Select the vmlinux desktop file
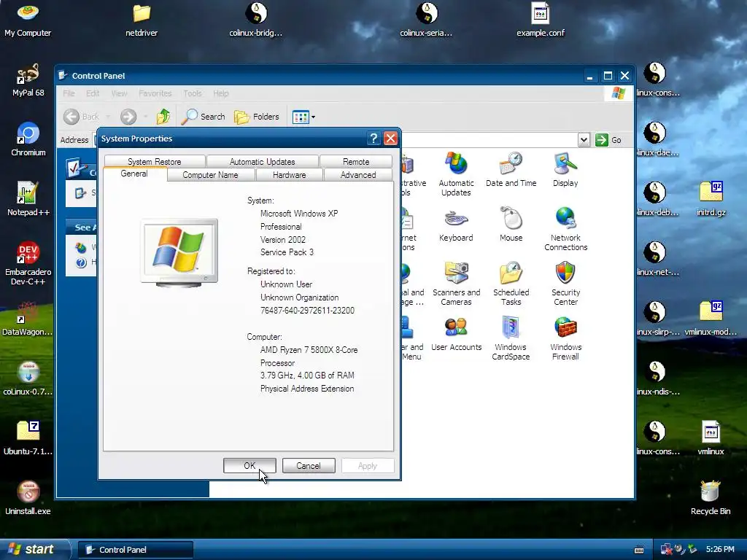This screenshot has width=747, height=560. point(711,438)
